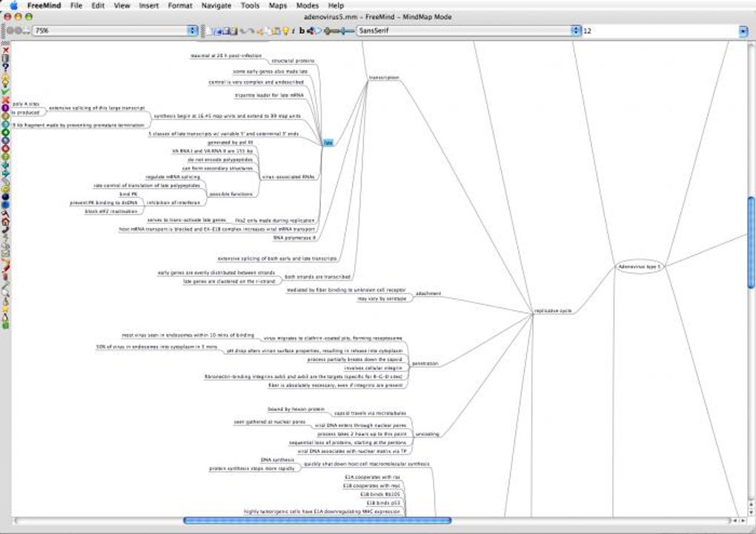Add the penguin icon in sidebar
Screen dimensions: 756x534
point(5,317)
